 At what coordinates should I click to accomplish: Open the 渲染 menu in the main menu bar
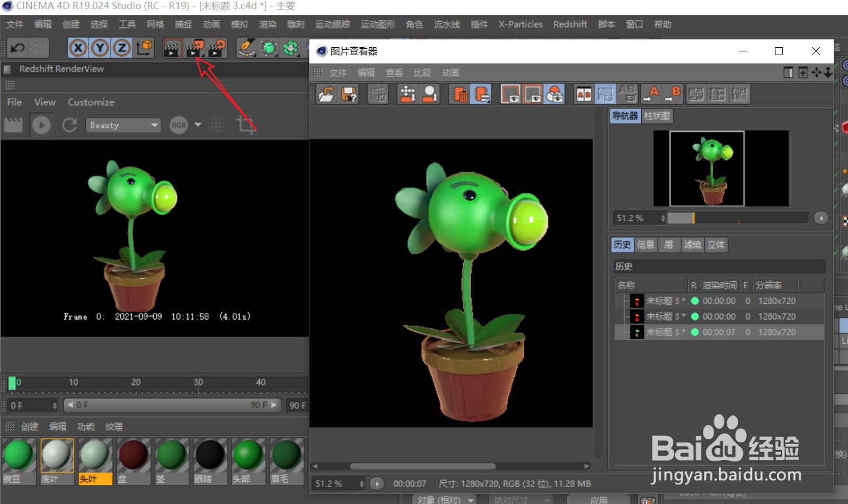point(268,24)
